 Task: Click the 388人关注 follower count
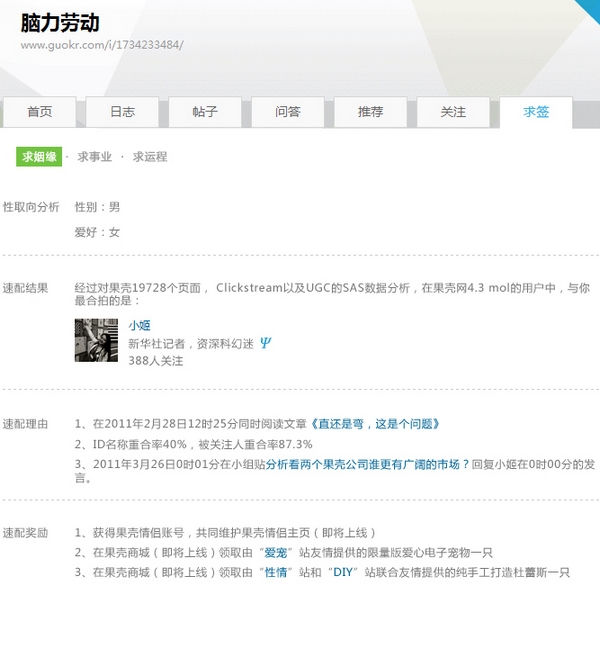click(155, 360)
